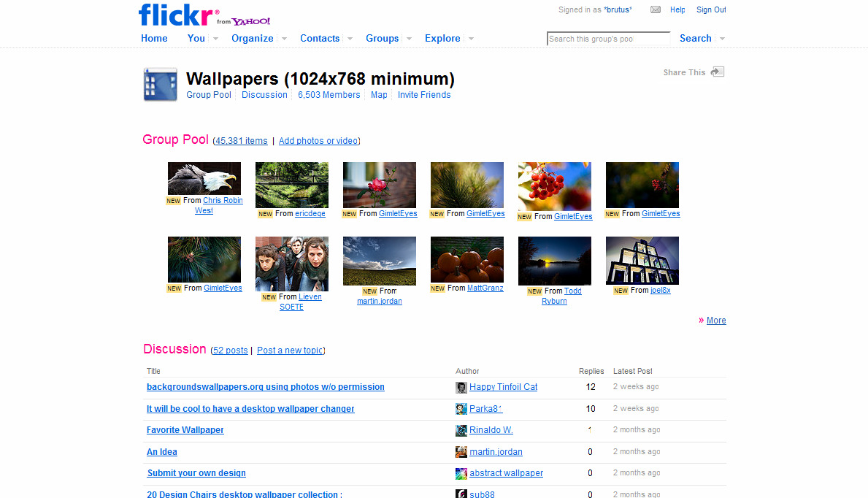Open the mail envelope icon
The width and height of the screenshot is (868, 498).
pos(656,9)
